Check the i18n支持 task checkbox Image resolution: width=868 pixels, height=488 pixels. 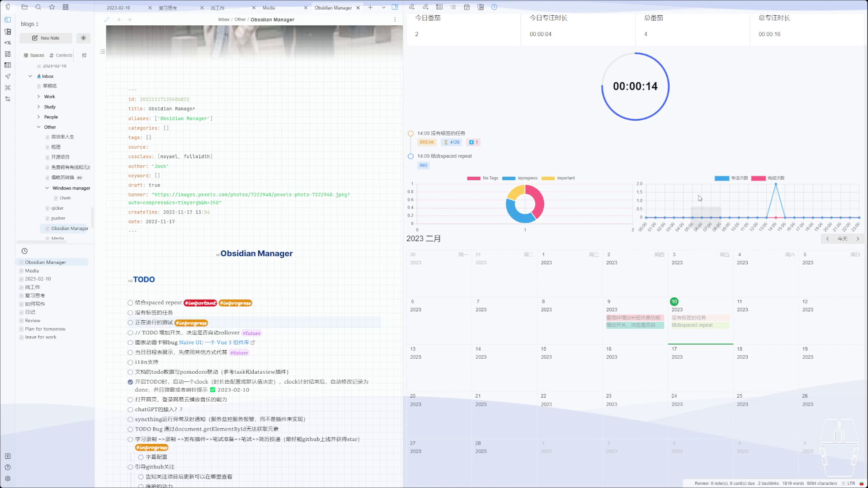(x=130, y=362)
